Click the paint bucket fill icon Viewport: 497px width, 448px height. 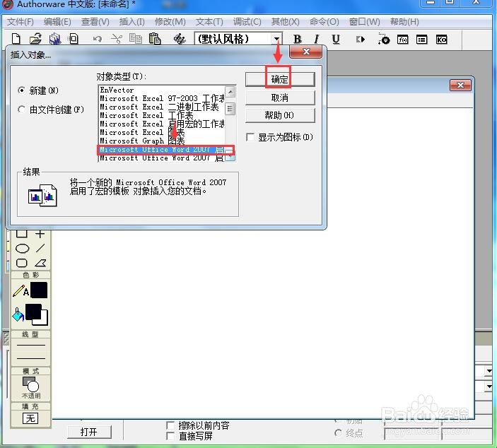click(18, 314)
